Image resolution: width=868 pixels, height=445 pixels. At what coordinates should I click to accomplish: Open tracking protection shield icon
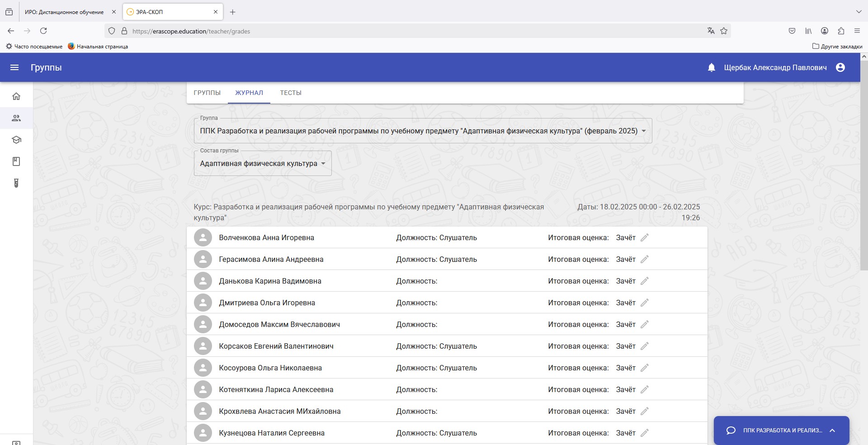click(112, 31)
